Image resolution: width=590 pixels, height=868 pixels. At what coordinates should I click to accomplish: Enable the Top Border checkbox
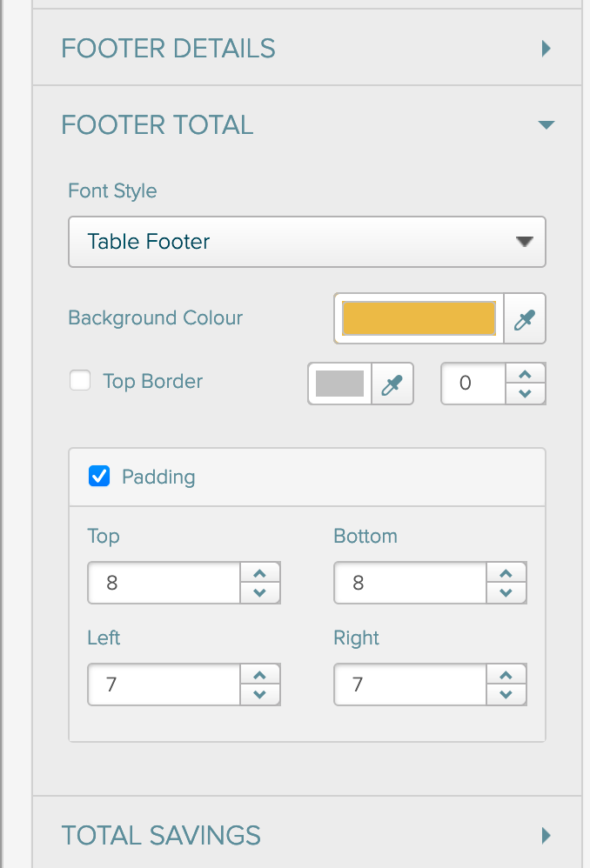(x=80, y=381)
